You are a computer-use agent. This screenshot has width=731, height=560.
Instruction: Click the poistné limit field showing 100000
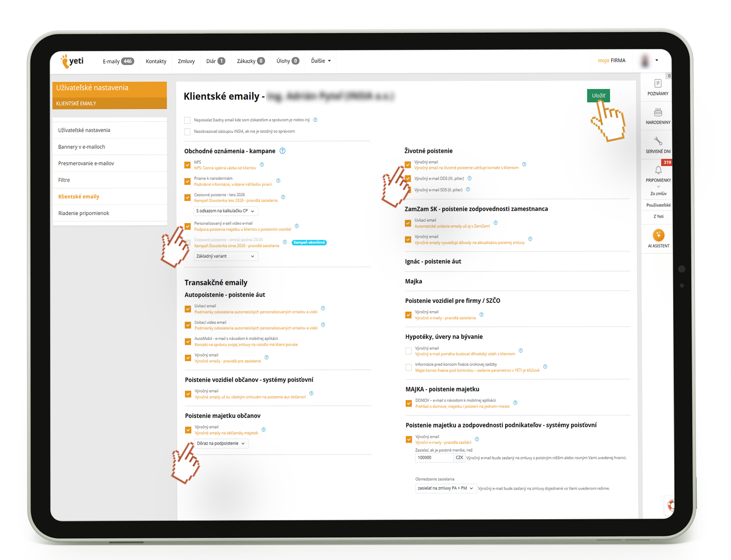point(434,458)
